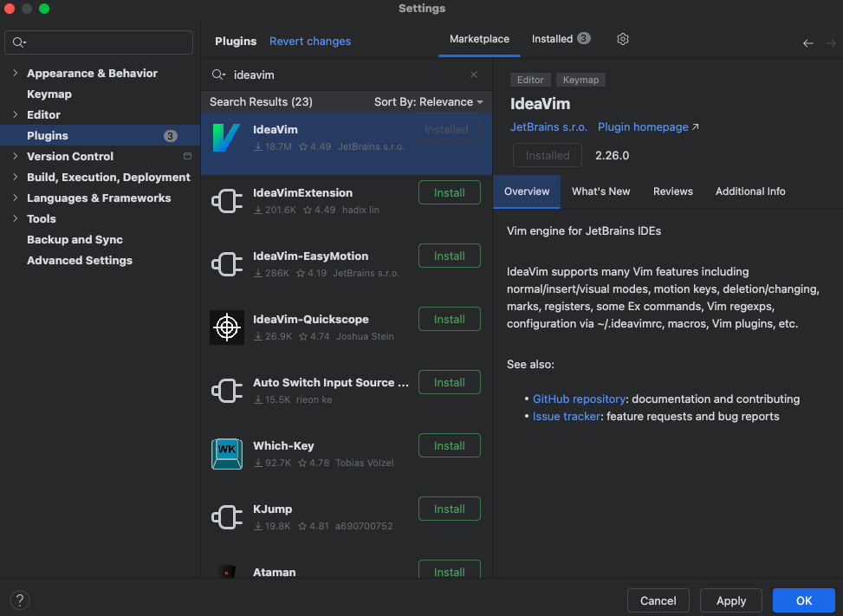Click the Auto Switch Input Source plug icon
The image size is (843, 616).
pyautogui.click(x=226, y=391)
